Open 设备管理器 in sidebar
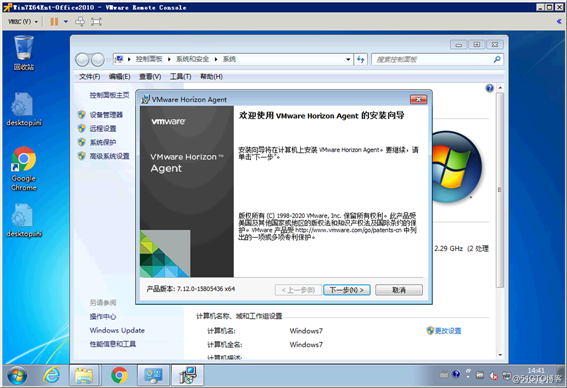Image resolution: width=567 pixels, height=388 pixels. [x=106, y=115]
